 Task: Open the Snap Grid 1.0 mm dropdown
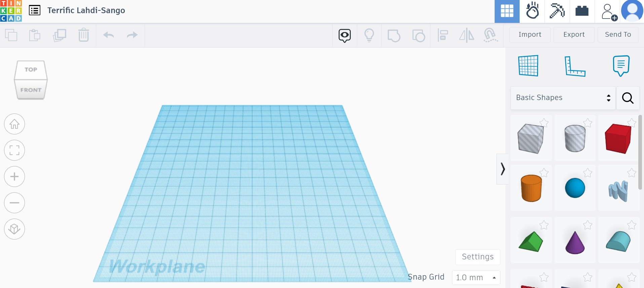(x=476, y=278)
